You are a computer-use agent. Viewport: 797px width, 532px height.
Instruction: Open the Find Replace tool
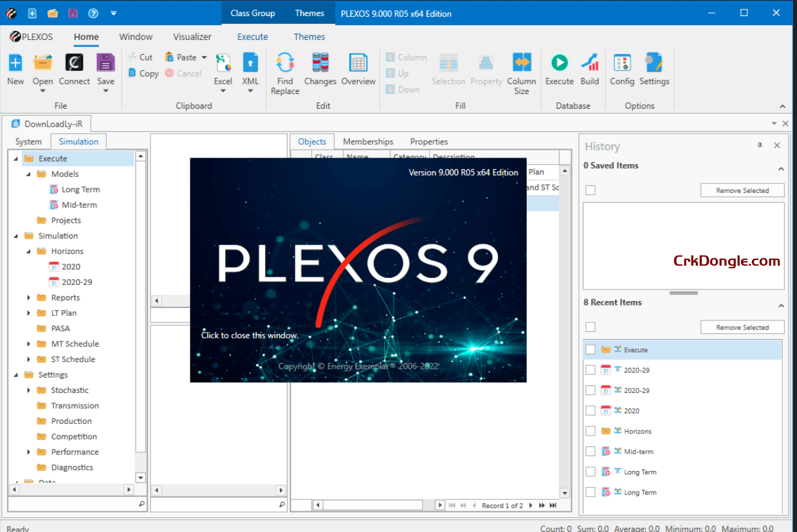tap(284, 71)
